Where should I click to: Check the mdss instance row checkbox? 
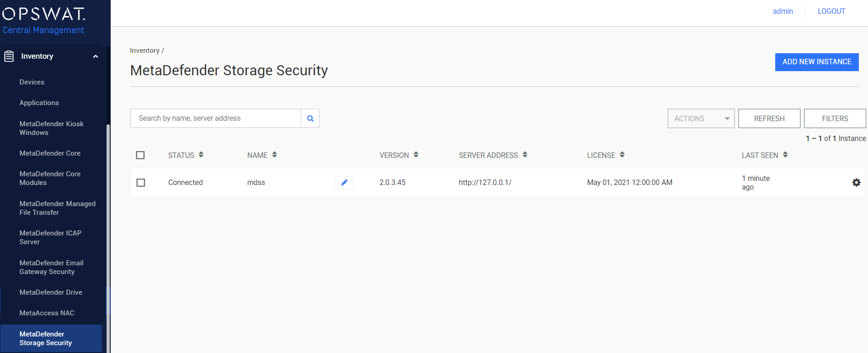tap(141, 183)
